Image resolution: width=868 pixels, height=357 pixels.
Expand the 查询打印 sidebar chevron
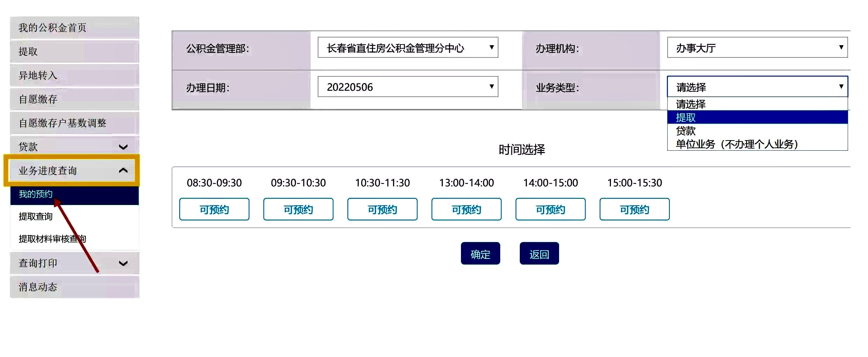click(123, 263)
